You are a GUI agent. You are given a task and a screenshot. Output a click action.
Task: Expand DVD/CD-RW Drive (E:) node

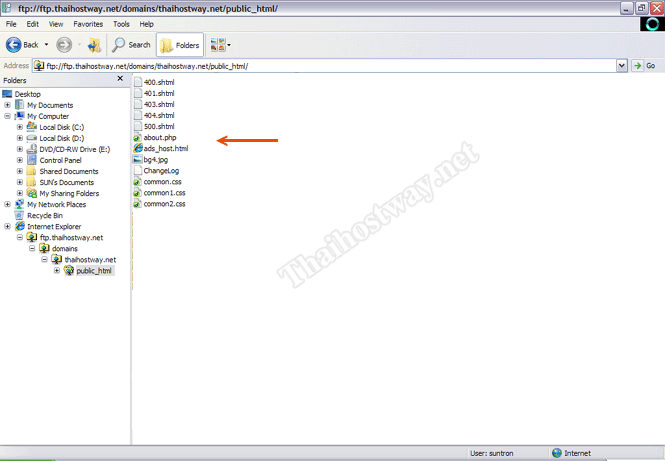tap(20, 149)
